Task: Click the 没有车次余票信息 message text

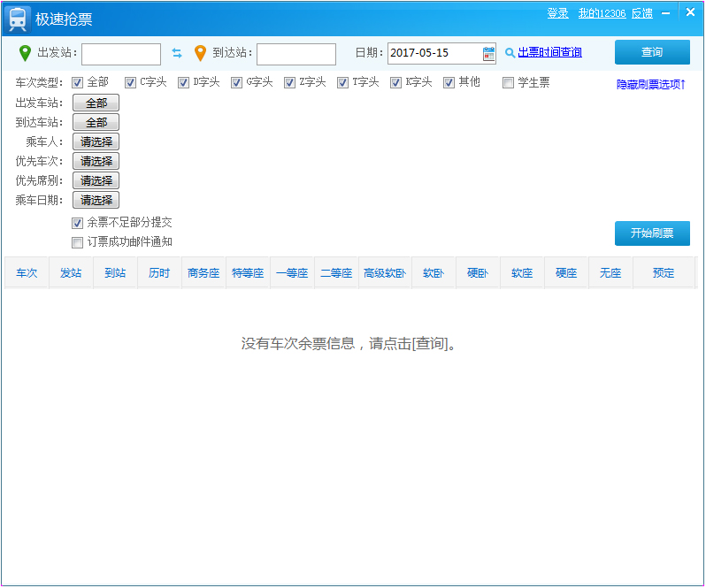Action: tap(349, 344)
